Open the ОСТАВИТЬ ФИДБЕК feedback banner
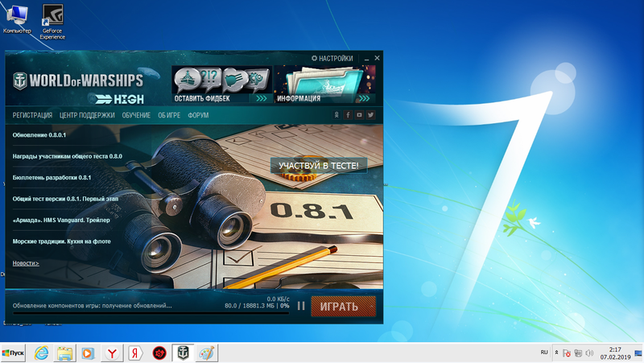Viewport: 644px width, 363px height. tap(221, 85)
